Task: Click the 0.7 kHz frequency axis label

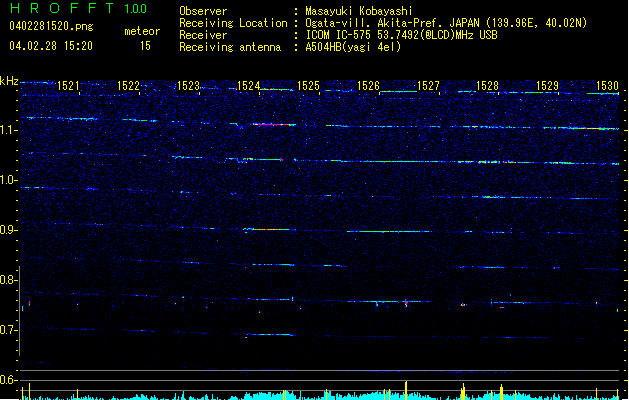Action: (9, 330)
